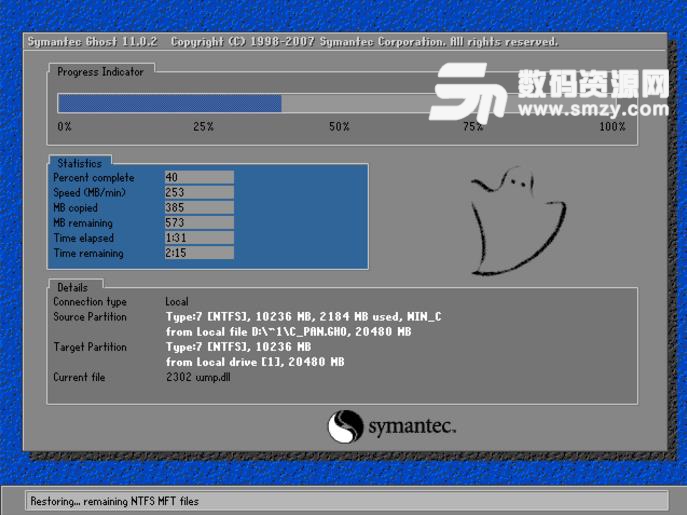Click the "Restoring... remaining NTFS MFT files" status bar

346,501
